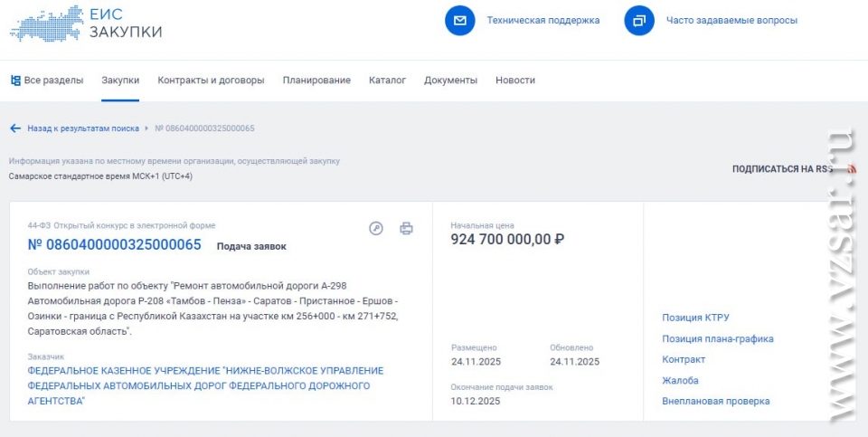Click the EIS Zakupki map logo
868x437 pixels.
[45, 23]
